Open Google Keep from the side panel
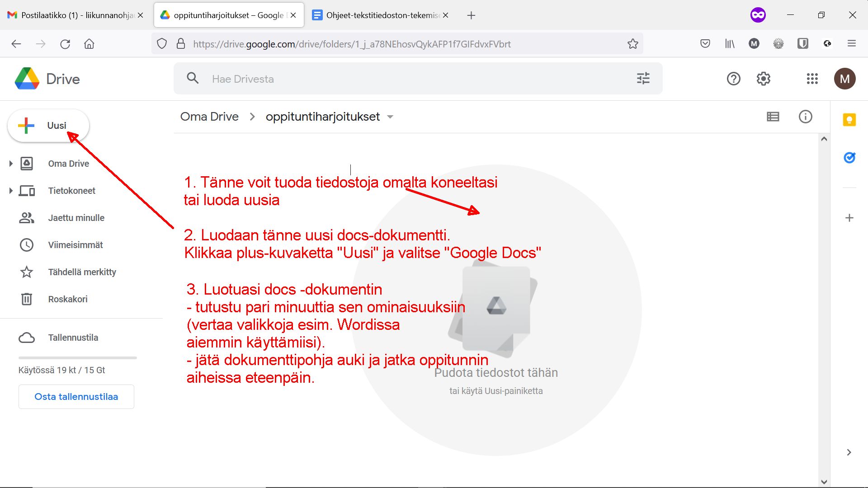The width and height of the screenshot is (868, 488). [x=849, y=120]
